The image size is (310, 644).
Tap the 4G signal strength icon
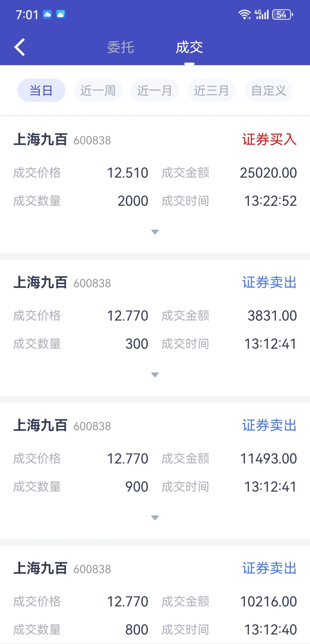coord(261,14)
